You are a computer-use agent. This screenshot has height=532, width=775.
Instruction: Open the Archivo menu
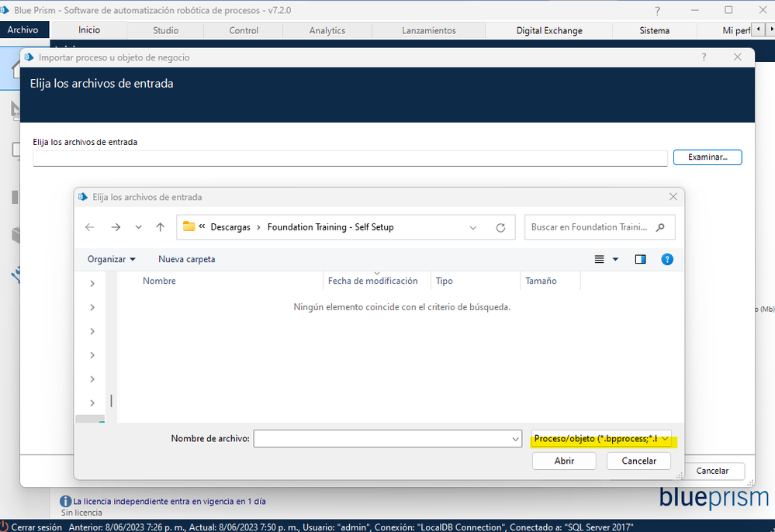pyautogui.click(x=22, y=29)
